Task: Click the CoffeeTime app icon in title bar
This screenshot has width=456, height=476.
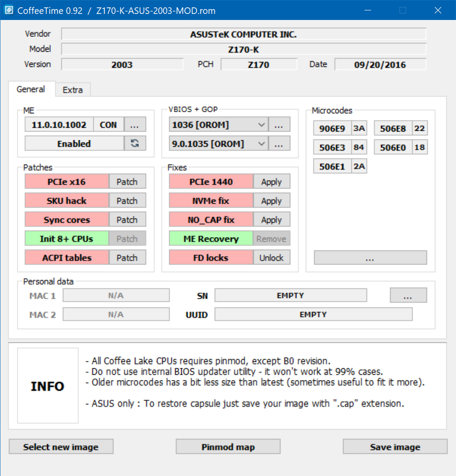Action: 9,10
